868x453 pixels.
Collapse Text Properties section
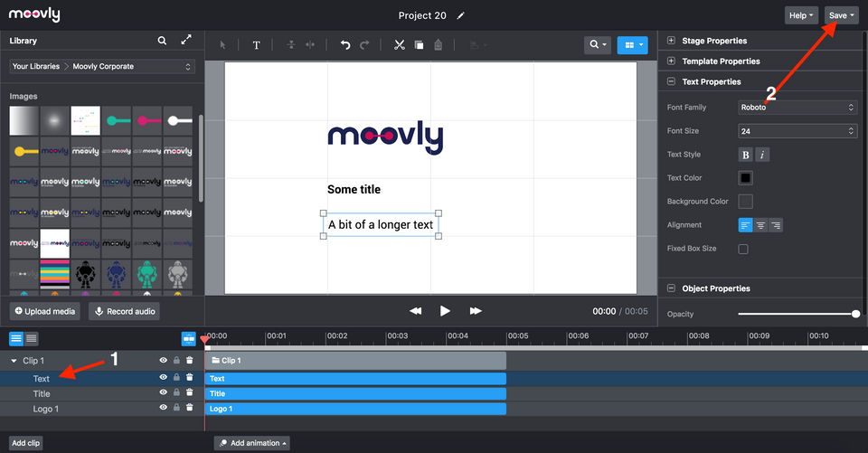(x=671, y=81)
